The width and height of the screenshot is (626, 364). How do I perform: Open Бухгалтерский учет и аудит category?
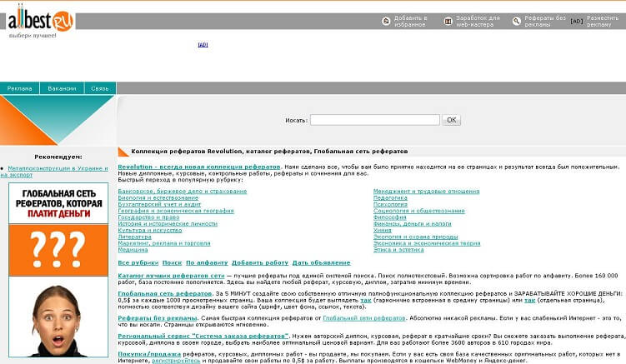(159, 204)
